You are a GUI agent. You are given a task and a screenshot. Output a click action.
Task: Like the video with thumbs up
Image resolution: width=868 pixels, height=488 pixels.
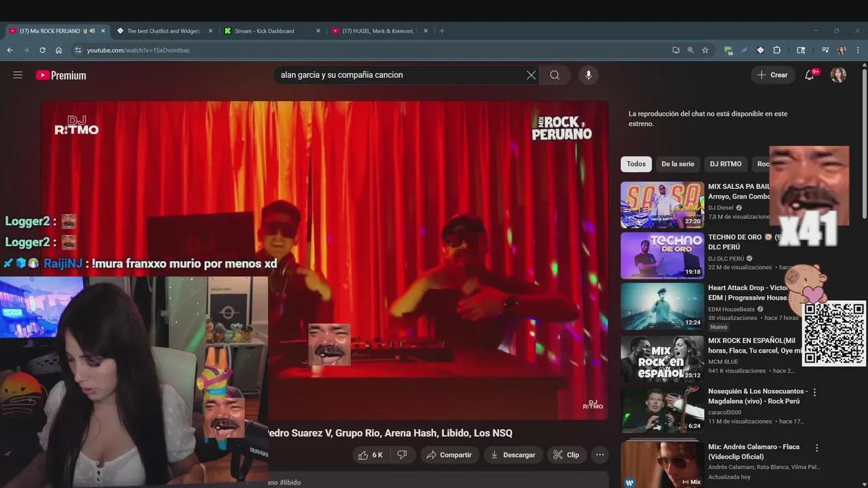click(x=370, y=455)
